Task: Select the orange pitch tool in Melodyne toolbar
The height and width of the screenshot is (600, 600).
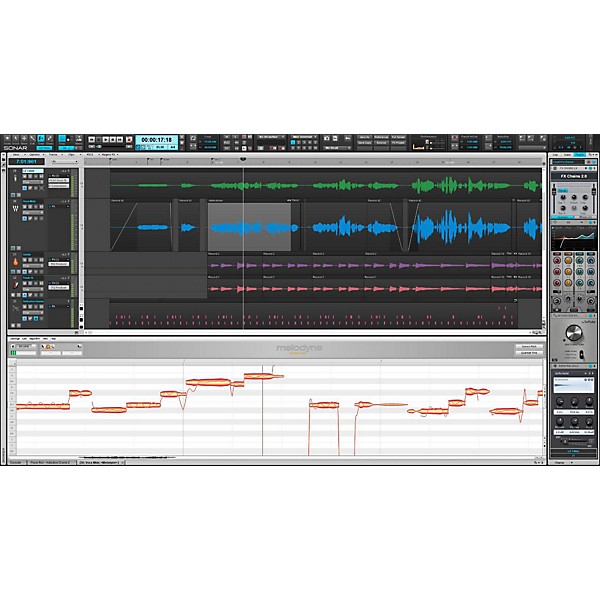Action: pos(48,347)
